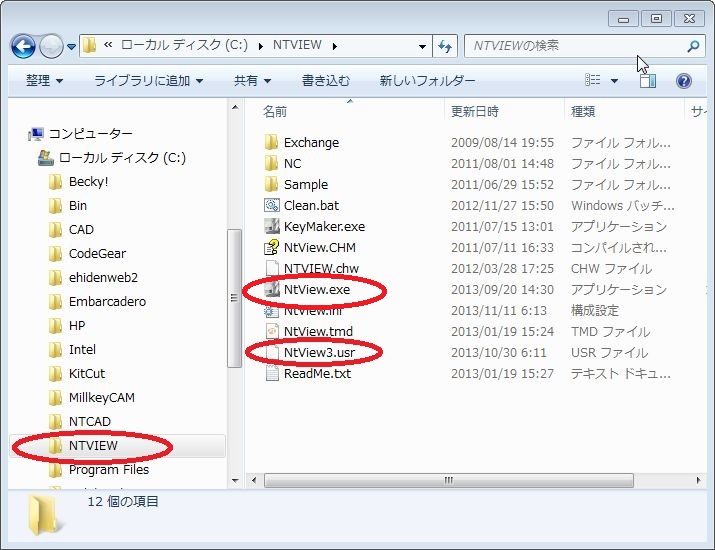Select the KeyMaker.exe file icon

click(271, 227)
